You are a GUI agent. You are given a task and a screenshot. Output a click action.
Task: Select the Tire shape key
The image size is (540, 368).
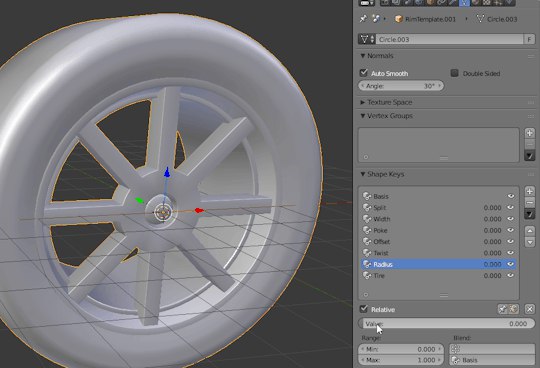[x=438, y=276]
